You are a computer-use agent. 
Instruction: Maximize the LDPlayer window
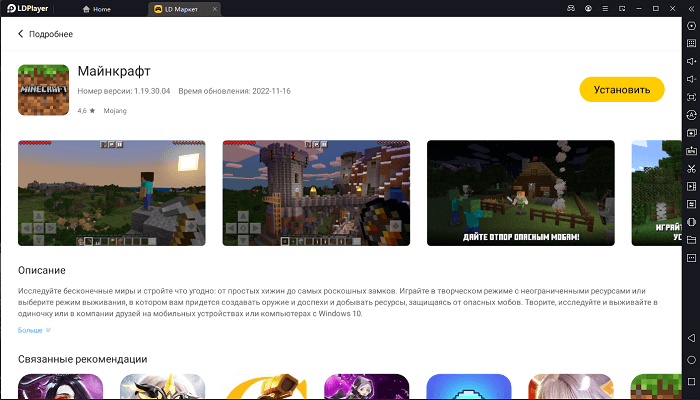tap(656, 8)
